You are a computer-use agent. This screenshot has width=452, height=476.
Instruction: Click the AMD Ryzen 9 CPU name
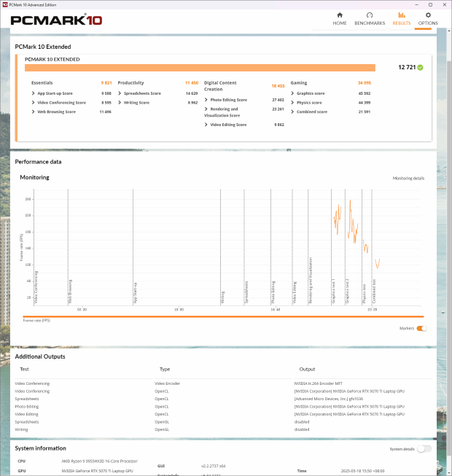100,461
